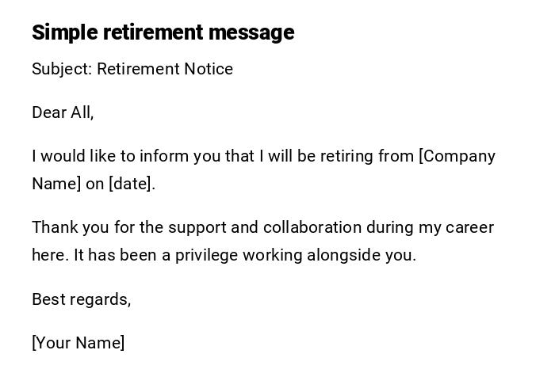Click the 'Best regards,' closing line
Image resolution: width=555 pixels, height=392 pixels.
(81, 299)
